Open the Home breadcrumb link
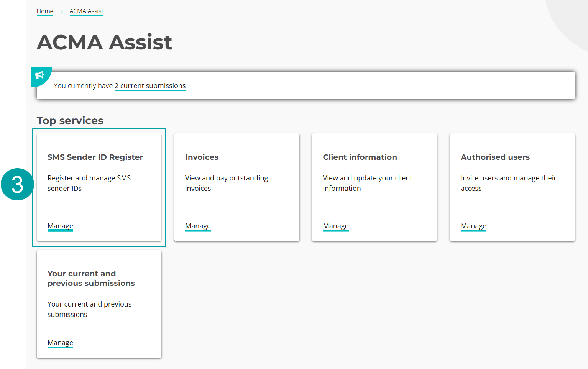 coord(45,11)
